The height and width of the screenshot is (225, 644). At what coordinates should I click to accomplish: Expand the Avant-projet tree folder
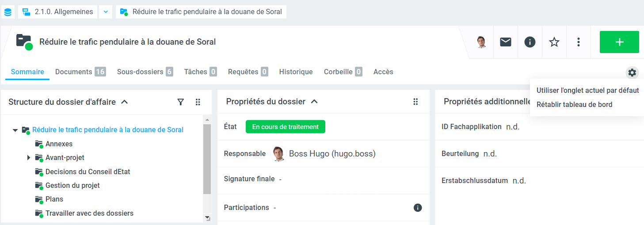(29, 157)
